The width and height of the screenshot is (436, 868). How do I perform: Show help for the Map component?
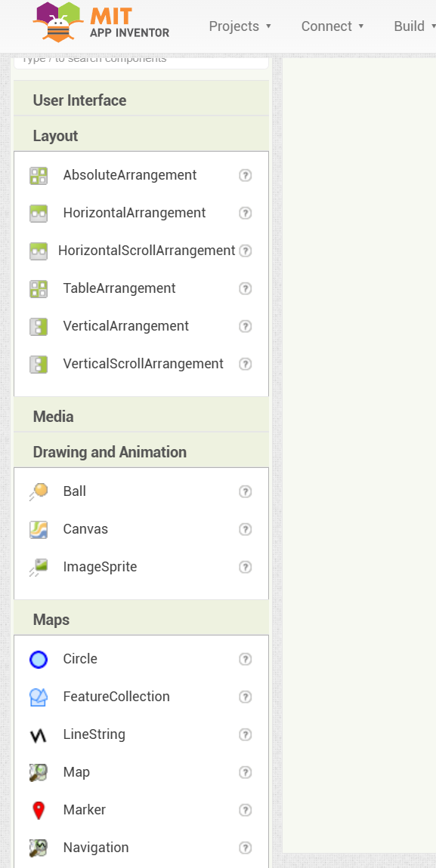point(246,772)
